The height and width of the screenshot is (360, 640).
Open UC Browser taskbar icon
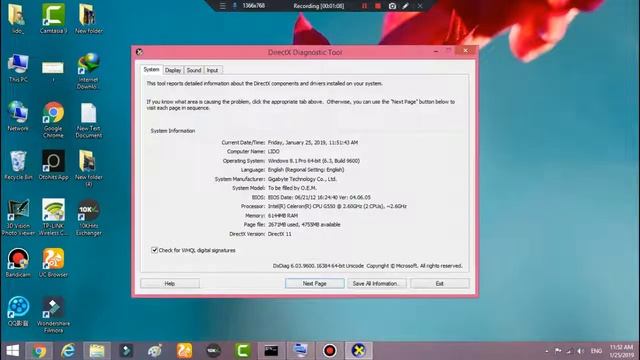pyautogui.click(x=184, y=351)
